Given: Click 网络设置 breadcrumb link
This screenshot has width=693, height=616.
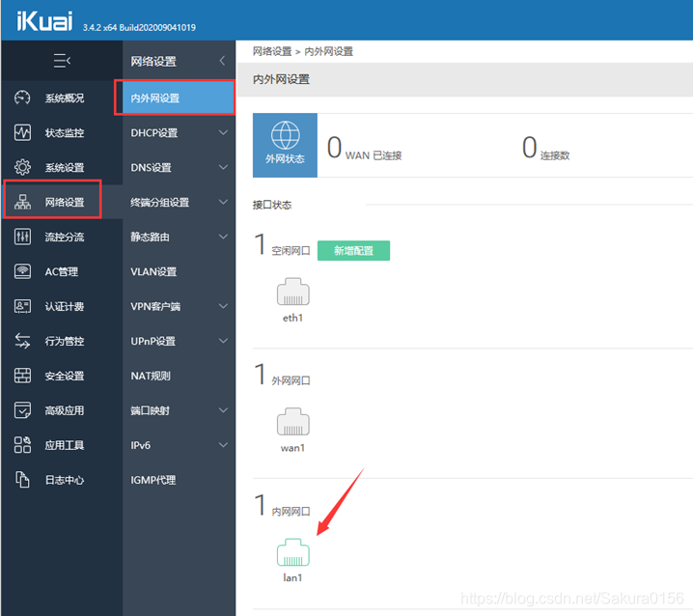Looking at the screenshot, I should point(272,51).
